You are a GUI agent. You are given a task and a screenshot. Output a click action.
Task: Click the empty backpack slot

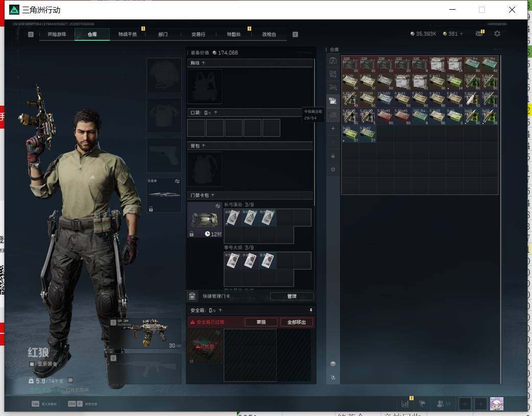coord(205,169)
